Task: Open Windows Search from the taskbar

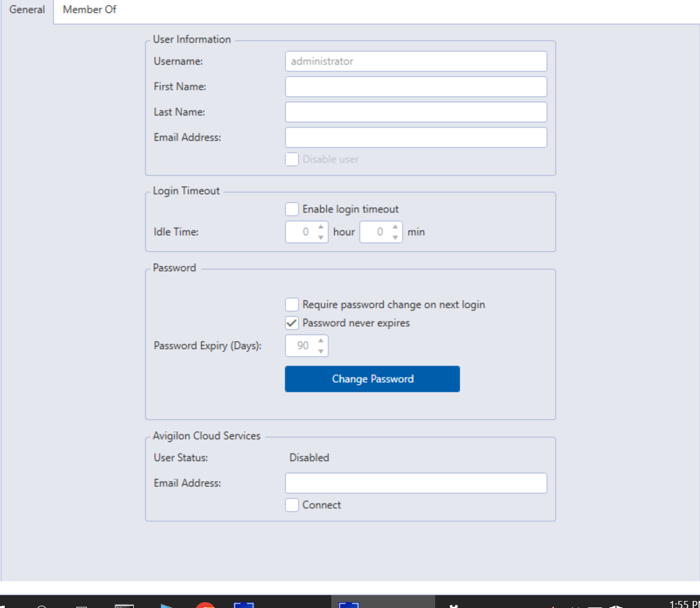Action: pos(41,604)
